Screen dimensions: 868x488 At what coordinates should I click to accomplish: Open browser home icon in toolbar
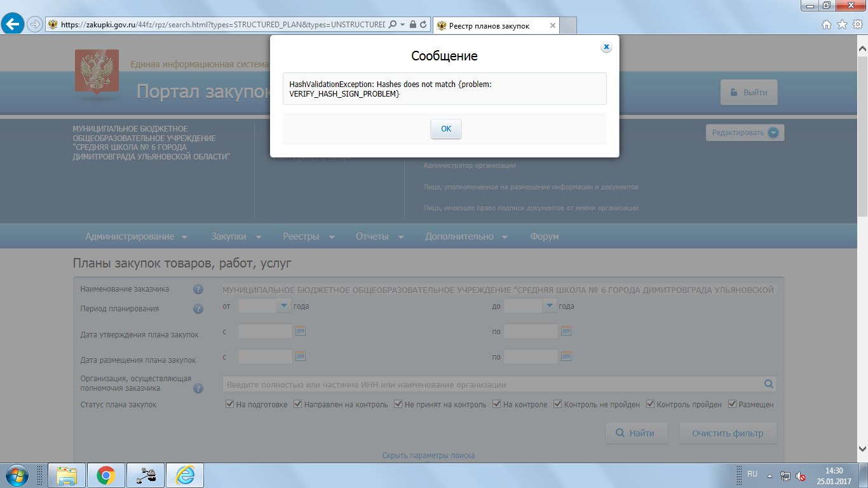coord(827,24)
